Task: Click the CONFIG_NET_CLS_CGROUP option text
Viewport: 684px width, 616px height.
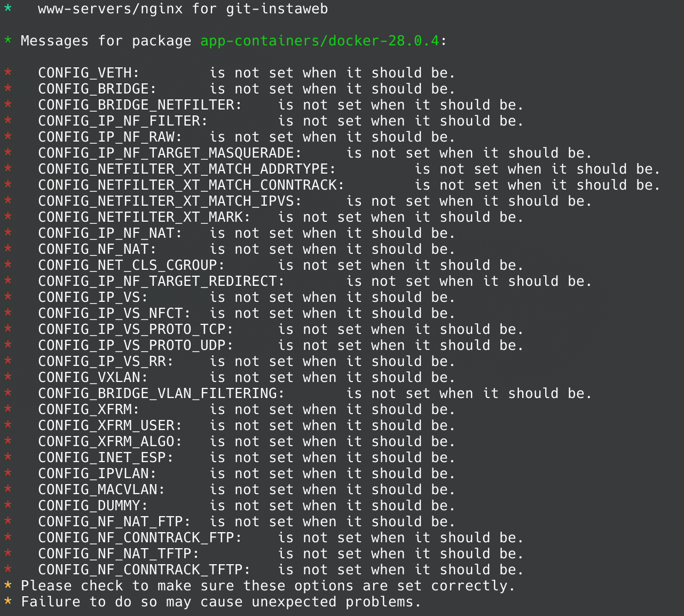Action: [131, 266]
